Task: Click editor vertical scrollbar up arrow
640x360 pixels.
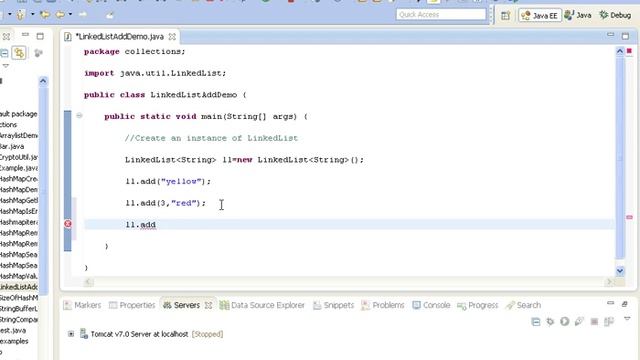Action: 620,51
